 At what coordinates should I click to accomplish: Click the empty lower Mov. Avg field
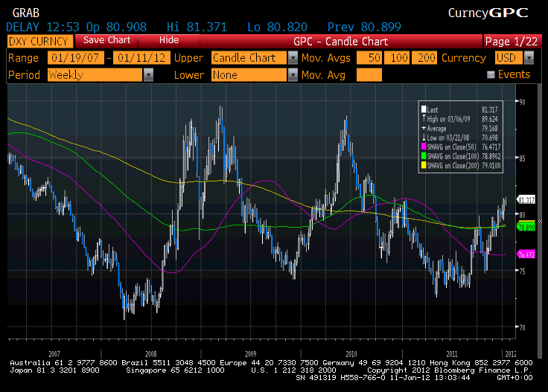pos(369,74)
